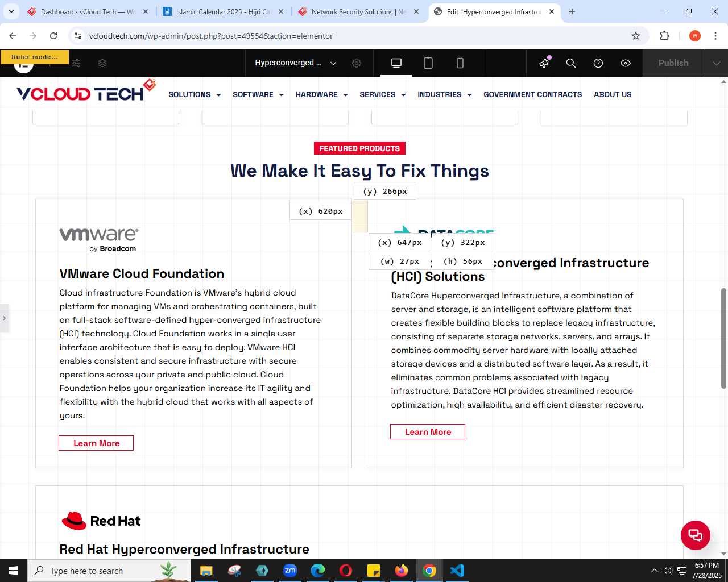Expand the Industries dropdown caret

[x=469, y=95]
